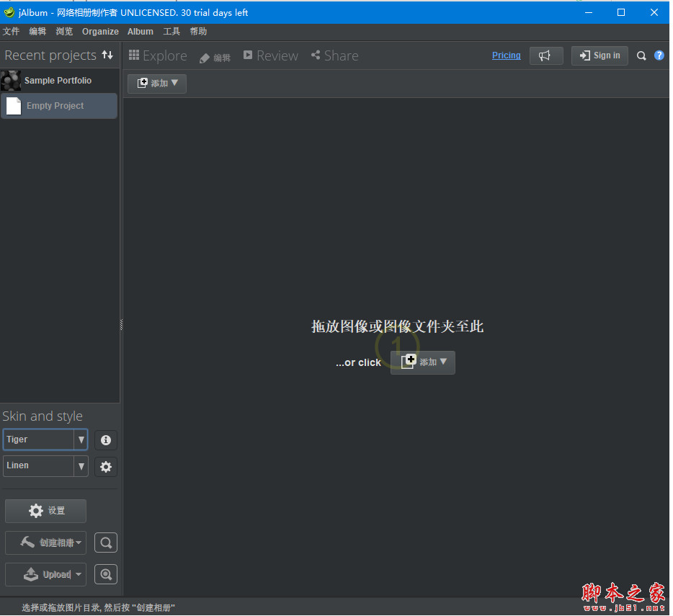Open the 添加 dropdown in top toolbar
Viewport: 673px width, 616px height.
(157, 84)
